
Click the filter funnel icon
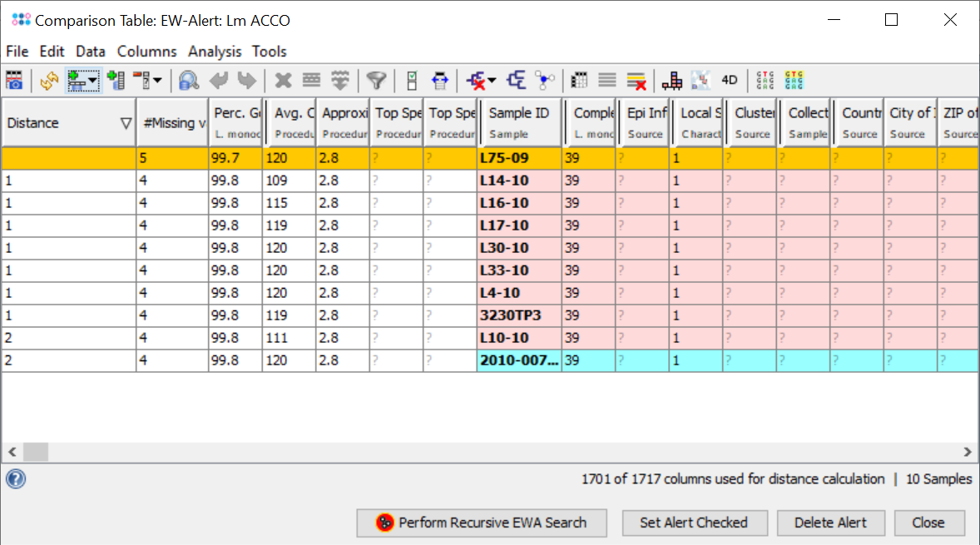click(x=377, y=80)
